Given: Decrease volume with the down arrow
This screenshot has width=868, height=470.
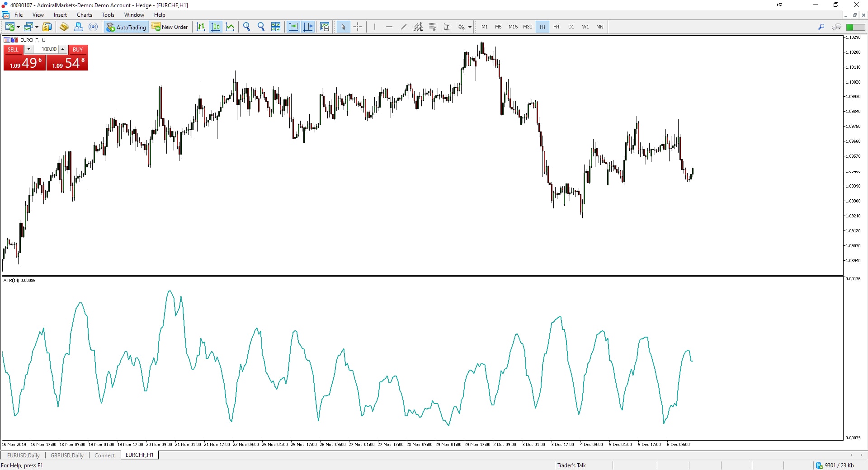Looking at the screenshot, I should pyautogui.click(x=28, y=49).
